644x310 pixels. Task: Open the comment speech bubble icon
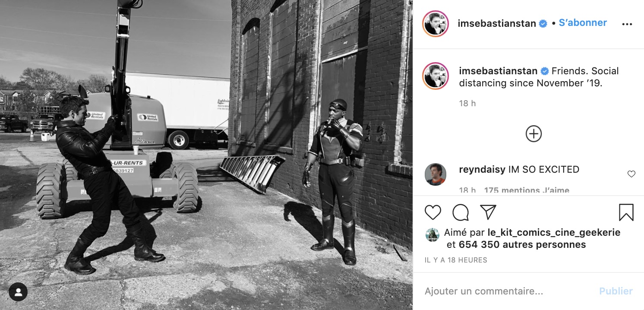coord(461,212)
